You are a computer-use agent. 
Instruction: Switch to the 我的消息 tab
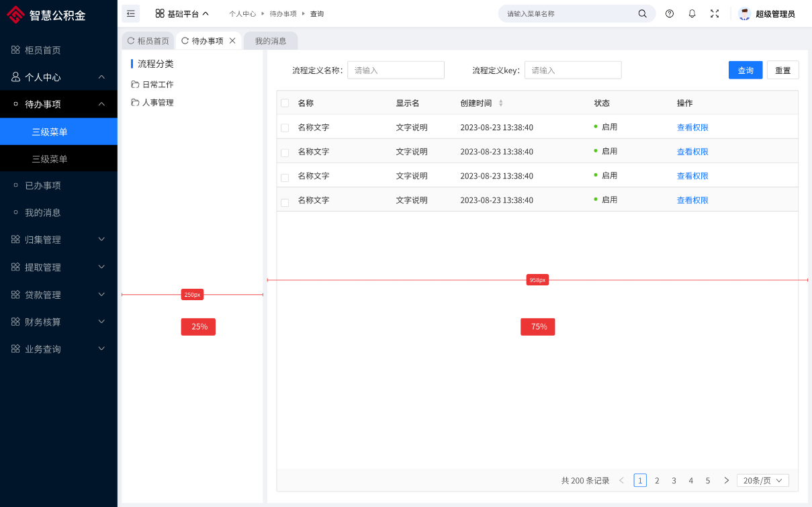tap(271, 41)
